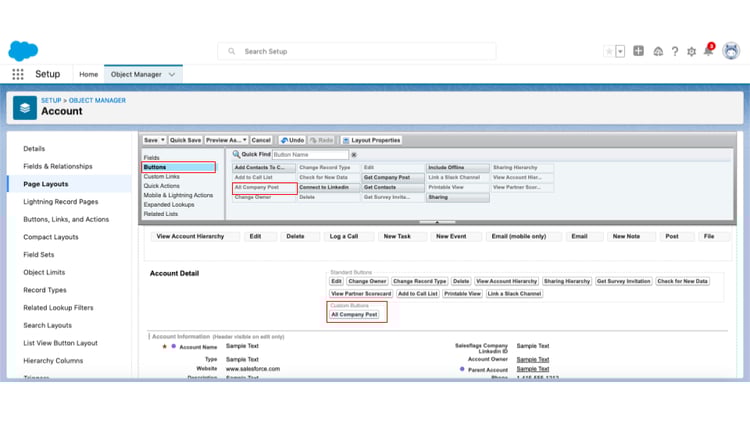Clear the Quick Find field with X
750x421 pixels.
point(354,155)
